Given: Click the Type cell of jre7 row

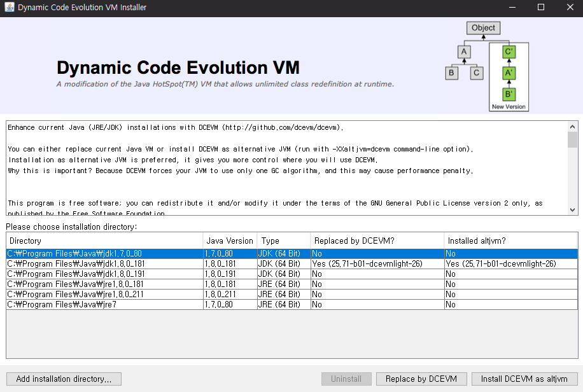Looking at the screenshot, I should (x=284, y=305).
